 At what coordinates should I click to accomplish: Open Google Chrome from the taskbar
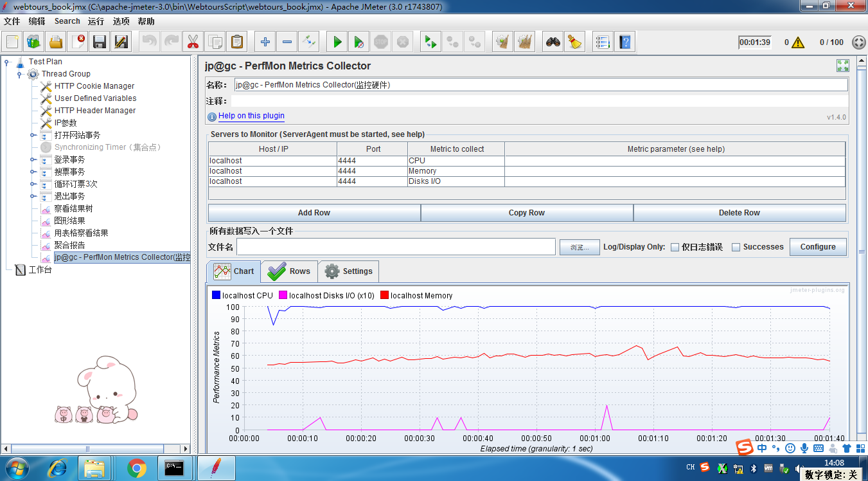coord(137,468)
